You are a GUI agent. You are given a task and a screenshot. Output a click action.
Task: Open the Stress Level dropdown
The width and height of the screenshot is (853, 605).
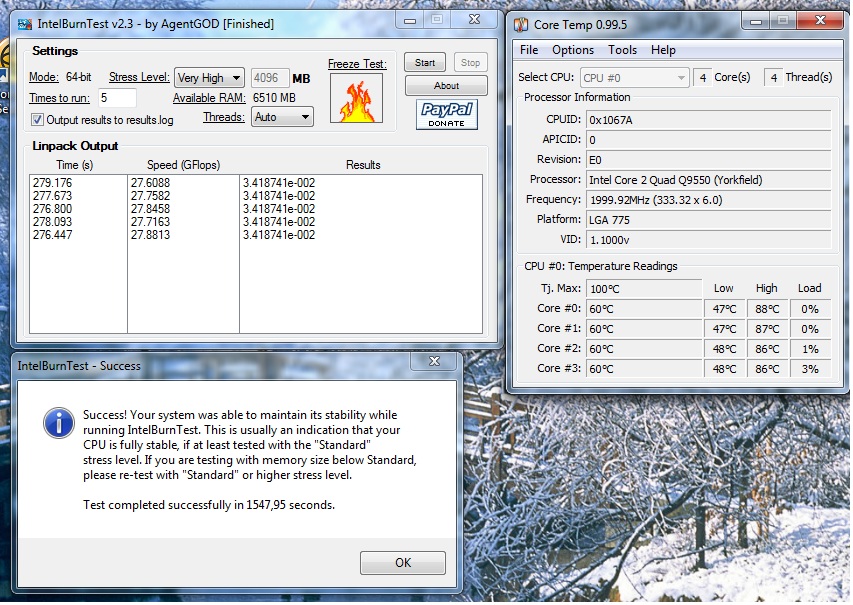[209, 78]
